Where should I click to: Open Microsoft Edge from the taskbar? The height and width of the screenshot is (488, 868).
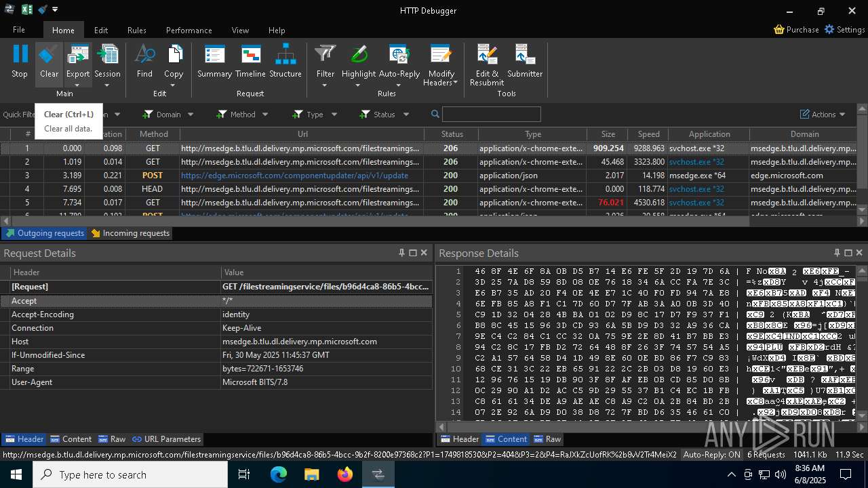(x=279, y=474)
